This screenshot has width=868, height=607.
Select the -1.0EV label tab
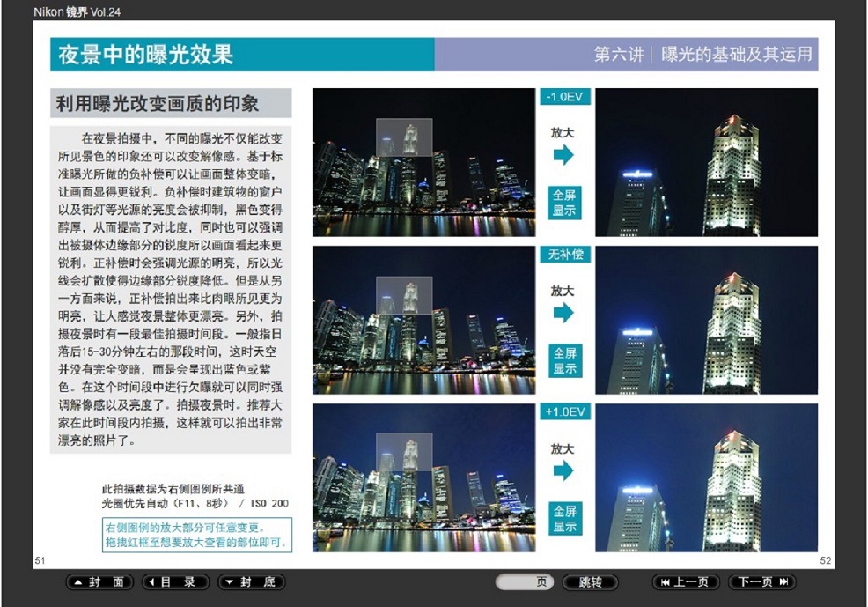coord(564,96)
